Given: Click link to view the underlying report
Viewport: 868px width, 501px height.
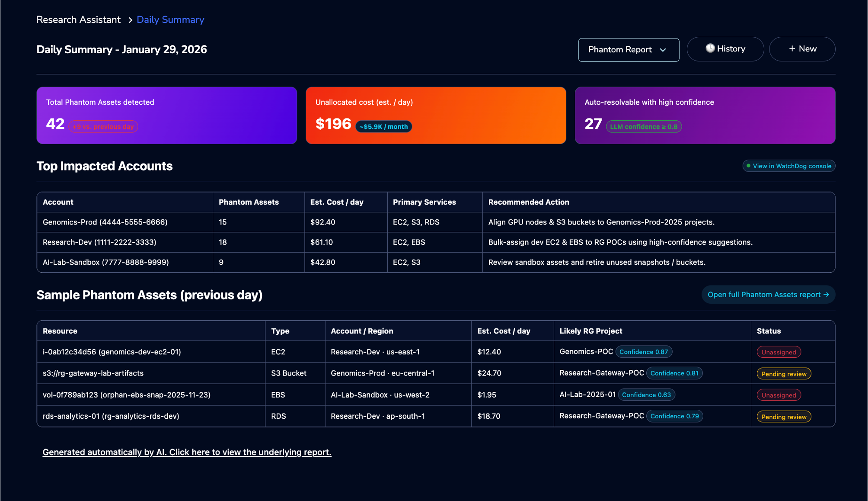Looking at the screenshot, I should (187, 452).
